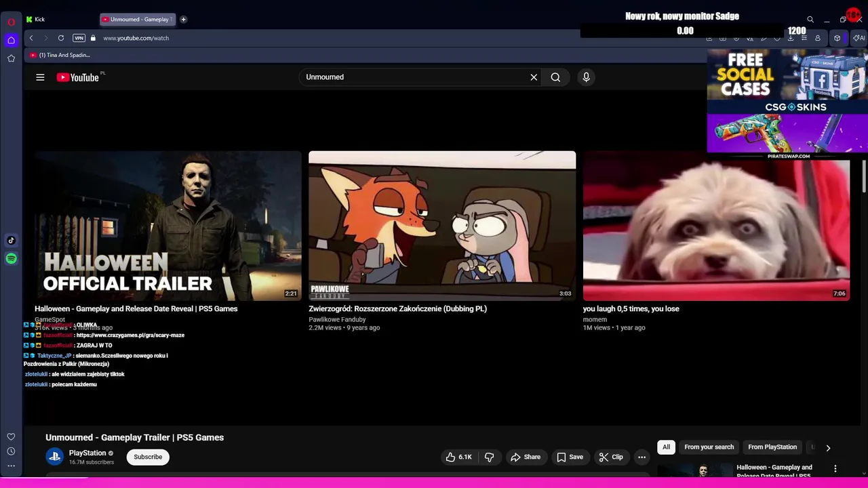Like the video showing 6.1K likes
This screenshot has height=488, width=868.
458,457
